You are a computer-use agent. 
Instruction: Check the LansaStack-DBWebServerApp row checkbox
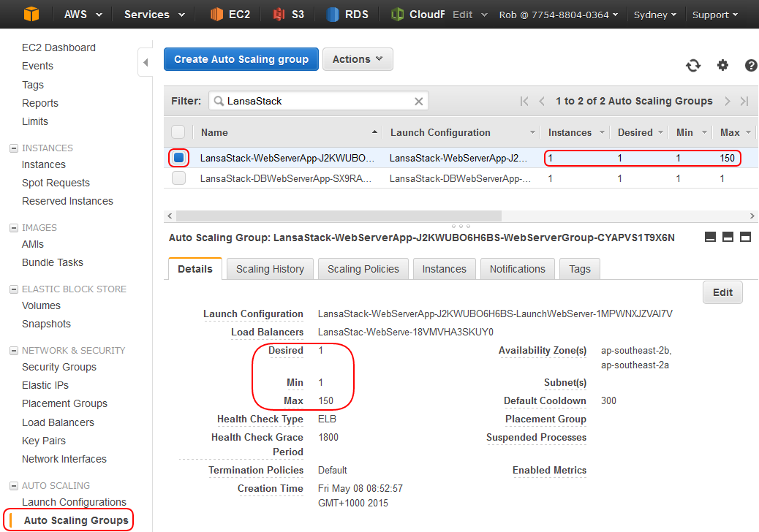(178, 178)
